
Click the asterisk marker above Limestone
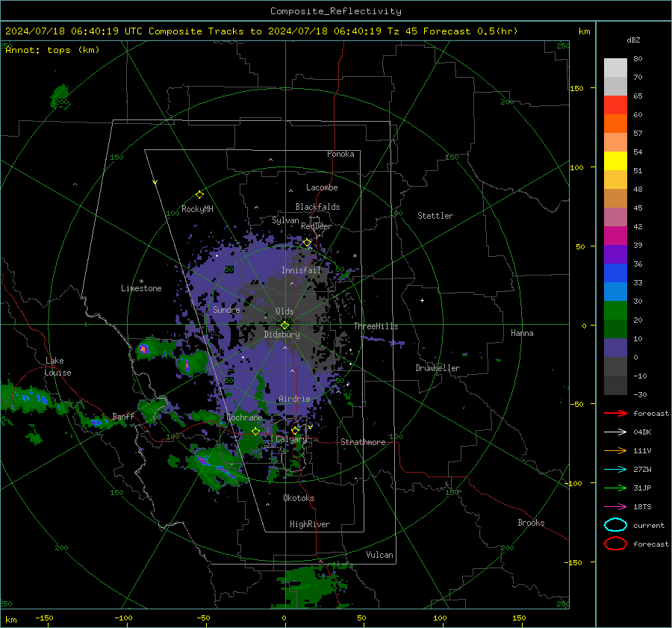pyautogui.click(x=141, y=282)
